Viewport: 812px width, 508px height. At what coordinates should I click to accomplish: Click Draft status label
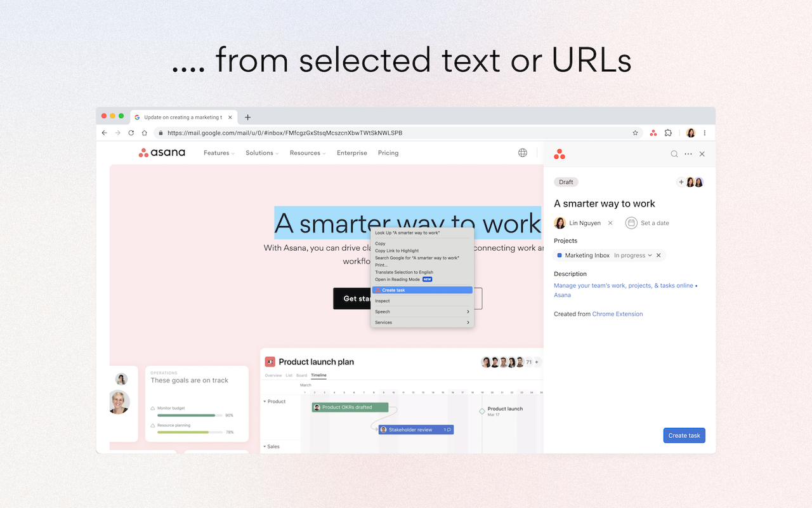(566, 182)
